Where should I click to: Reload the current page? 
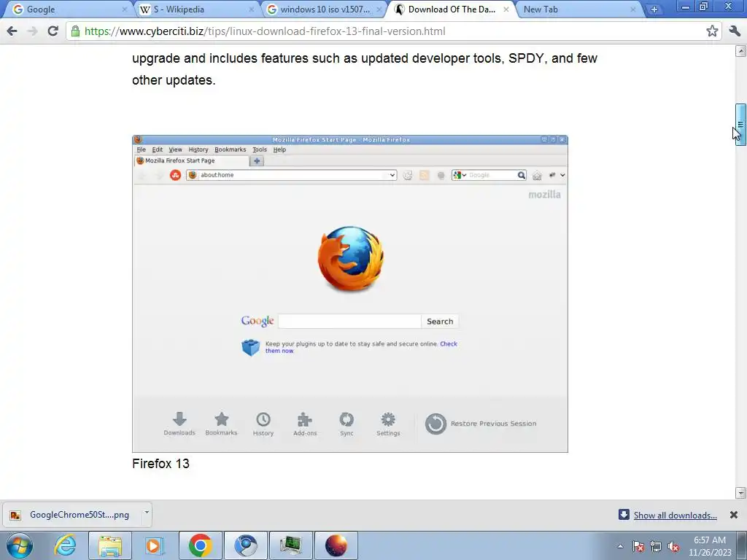pos(53,31)
